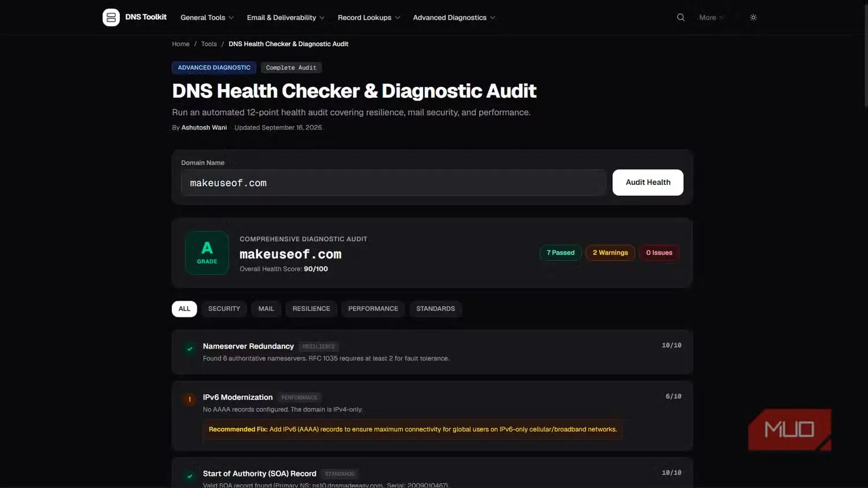
Task: Click the Overall Health Score 90/100 text
Action: tap(284, 269)
